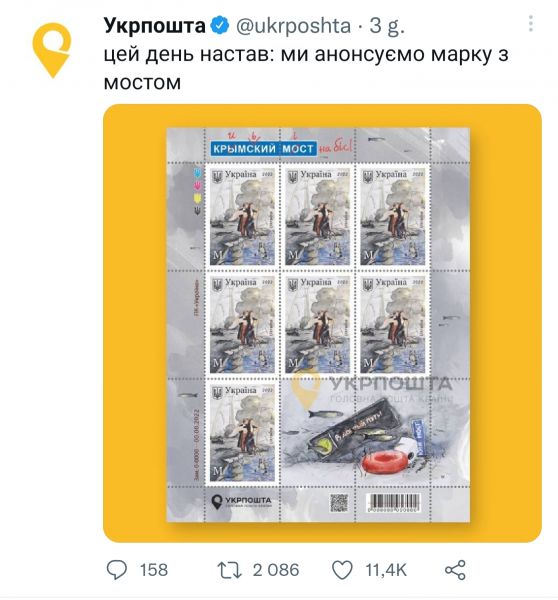Click the retweet arrows icon
Screen dimensions: 558x600
[x=230, y=570]
